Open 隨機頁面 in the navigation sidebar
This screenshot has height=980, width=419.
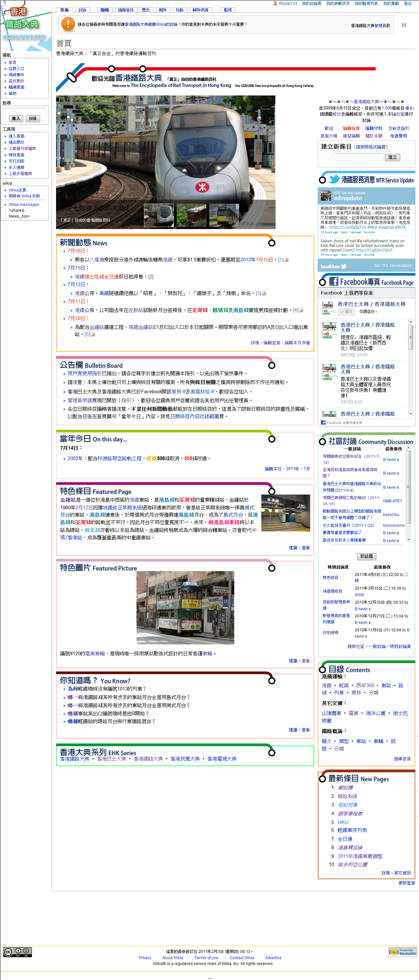[x=16, y=87]
